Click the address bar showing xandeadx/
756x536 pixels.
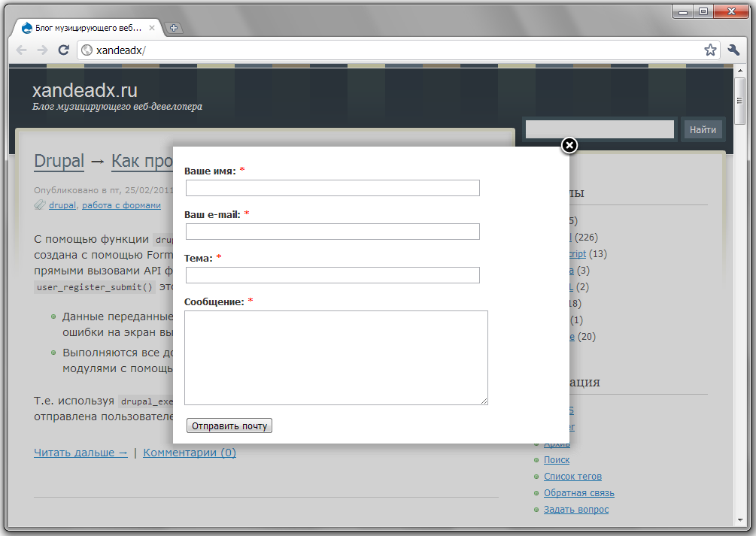[x=391, y=50]
